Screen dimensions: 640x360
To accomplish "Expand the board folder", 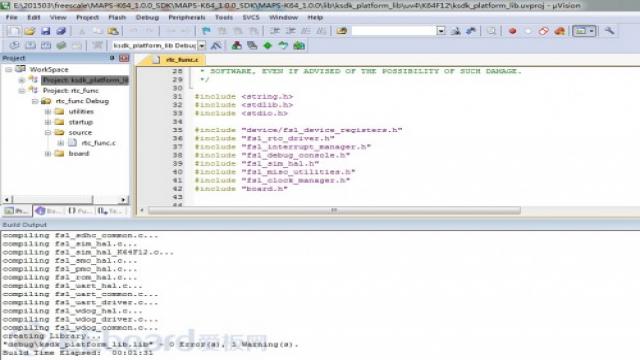I will (x=48, y=153).
